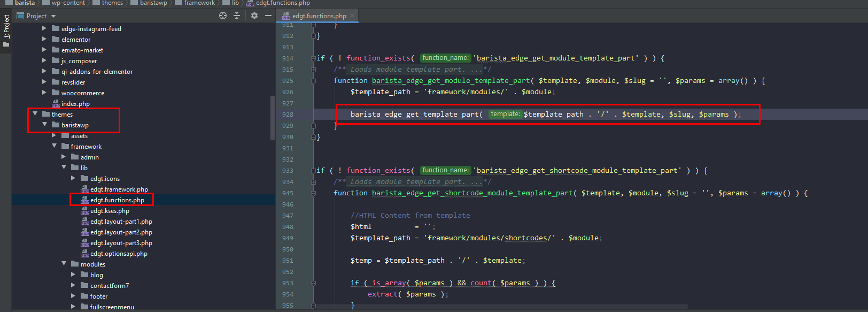
Task: Expand collapsed doc comment on line 934
Action: click(314, 182)
